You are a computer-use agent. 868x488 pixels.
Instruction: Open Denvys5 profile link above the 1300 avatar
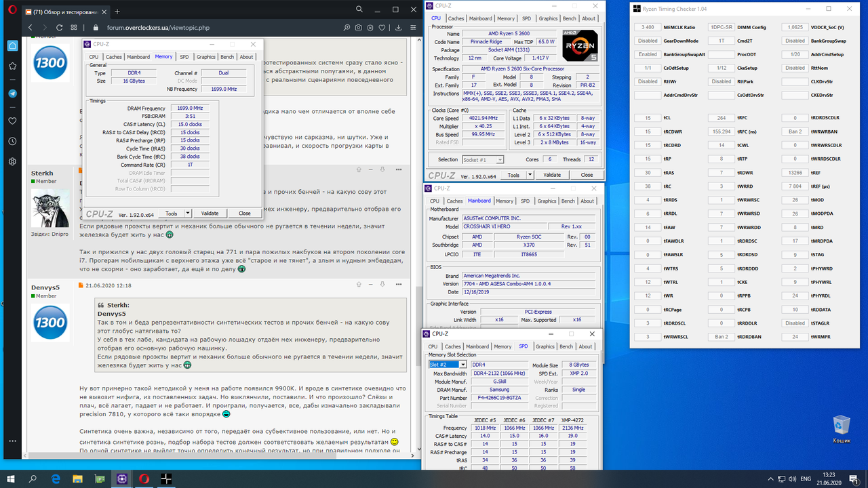pos(45,287)
